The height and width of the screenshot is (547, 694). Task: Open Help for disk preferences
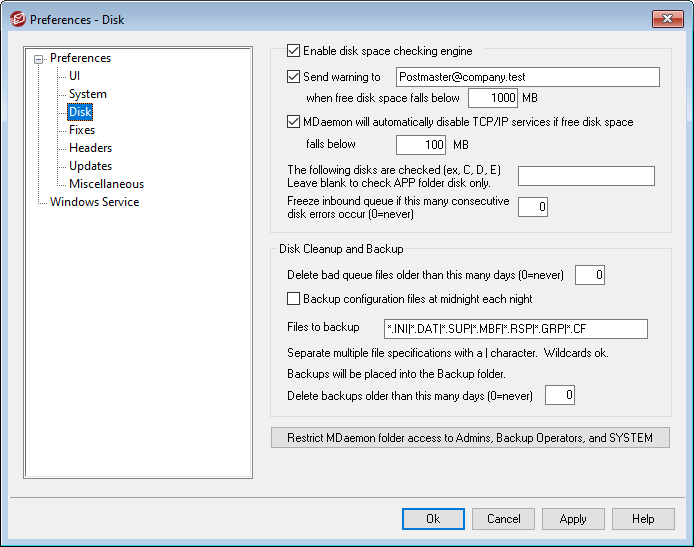click(x=643, y=519)
